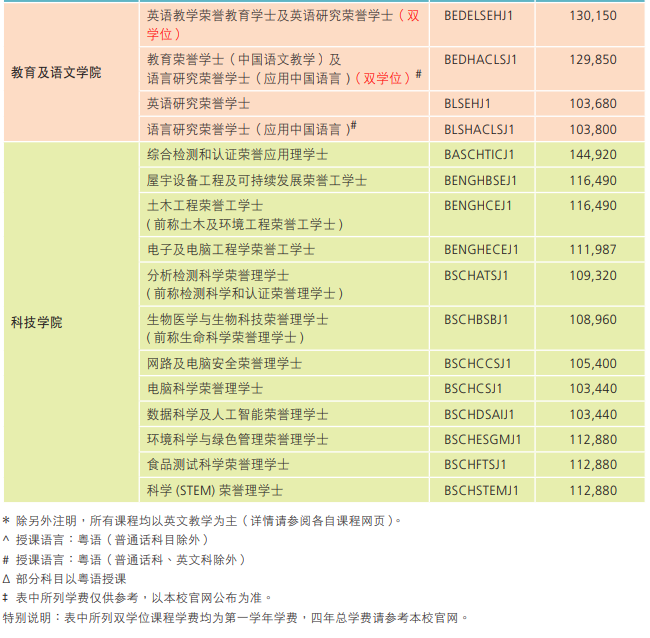Click the 食品测试科学荣誉理学士 program
Screen dimensions: 650x638
(x=218, y=465)
